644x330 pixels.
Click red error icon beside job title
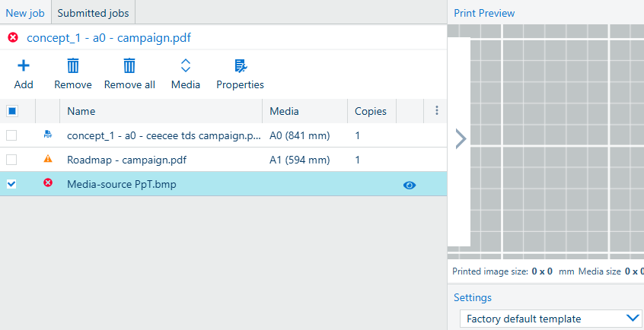click(13, 38)
